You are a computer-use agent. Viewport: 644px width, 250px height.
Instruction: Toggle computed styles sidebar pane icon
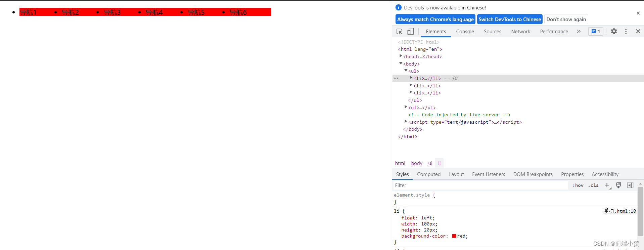tap(630, 185)
